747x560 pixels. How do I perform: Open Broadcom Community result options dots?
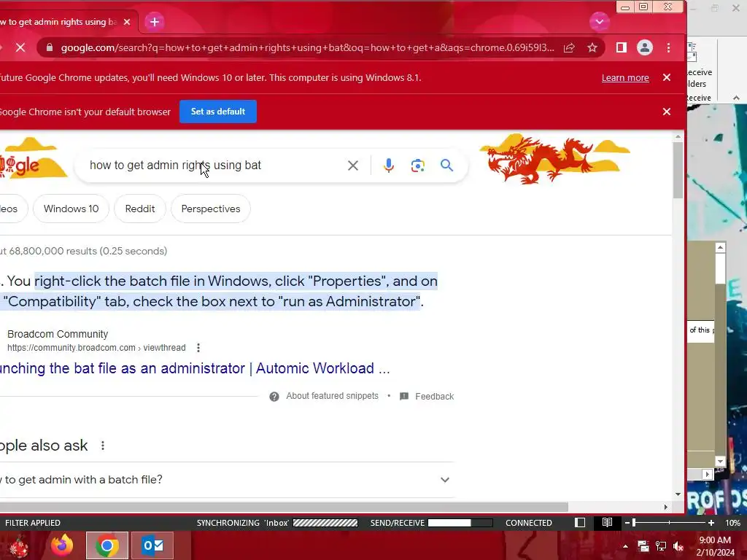[198, 348]
